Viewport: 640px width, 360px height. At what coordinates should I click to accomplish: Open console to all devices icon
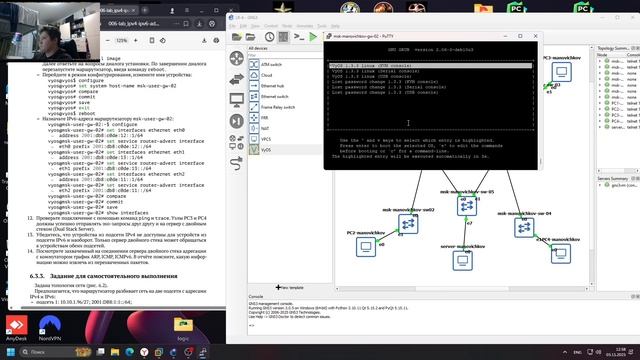pyautogui.click(x=299, y=37)
